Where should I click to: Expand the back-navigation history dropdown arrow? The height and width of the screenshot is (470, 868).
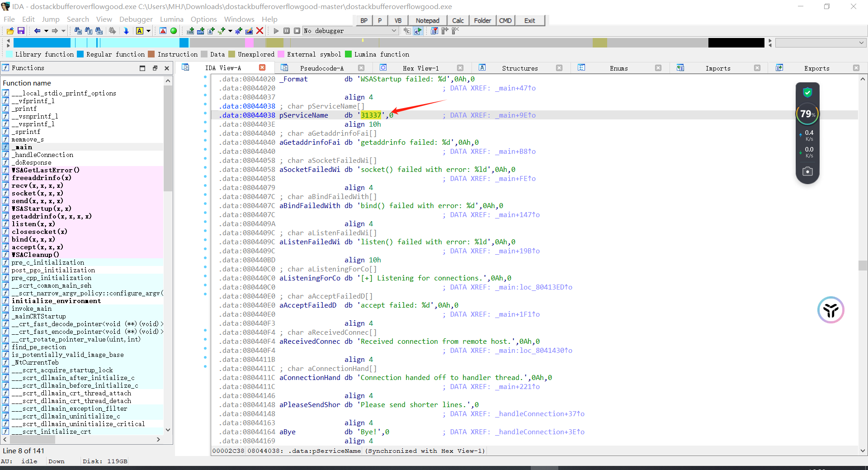(x=46, y=31)
